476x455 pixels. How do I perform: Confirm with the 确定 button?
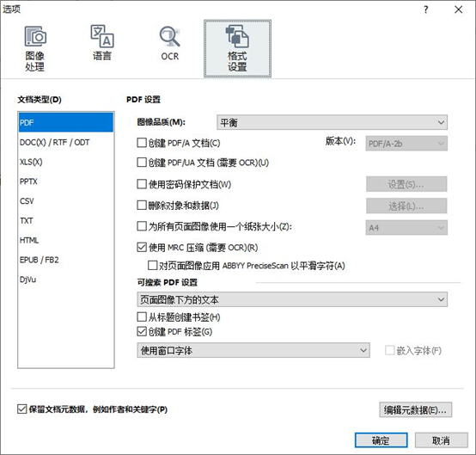coord(381,440)
